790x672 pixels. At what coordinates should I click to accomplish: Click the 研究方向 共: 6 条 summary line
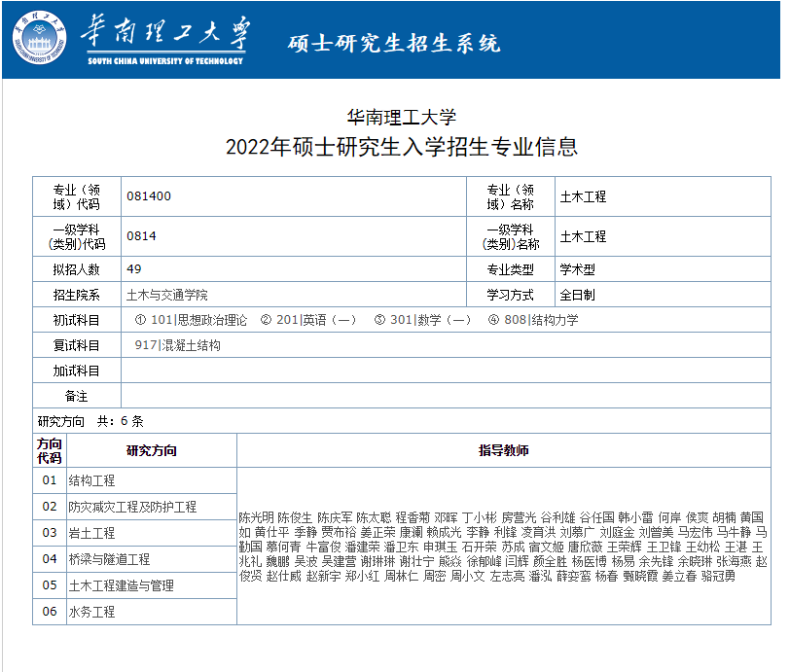[x=90, y=421]
